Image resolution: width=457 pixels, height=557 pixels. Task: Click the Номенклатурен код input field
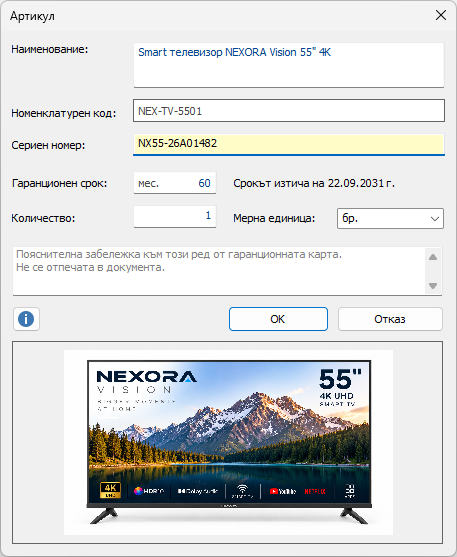pos(289,111)
